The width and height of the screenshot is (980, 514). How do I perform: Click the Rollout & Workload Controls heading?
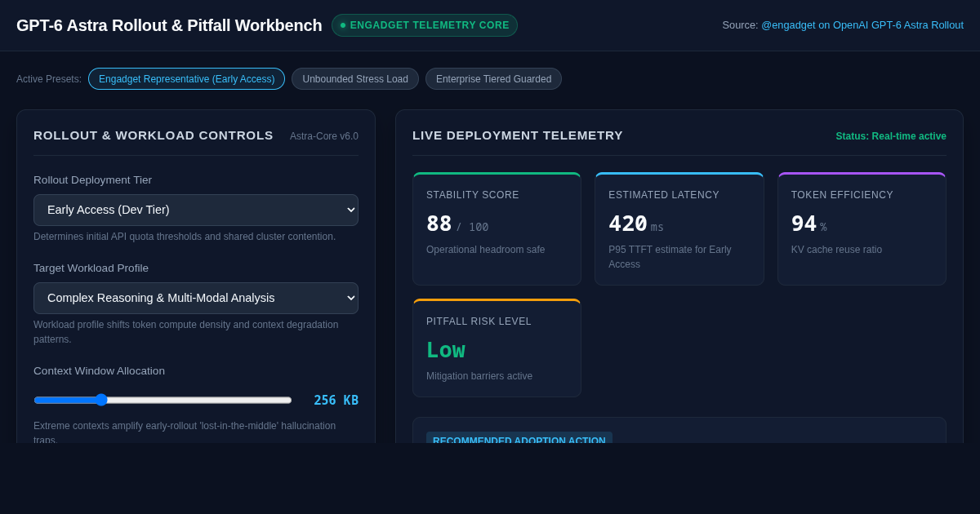pyautogui.click(x=154, y=135)
